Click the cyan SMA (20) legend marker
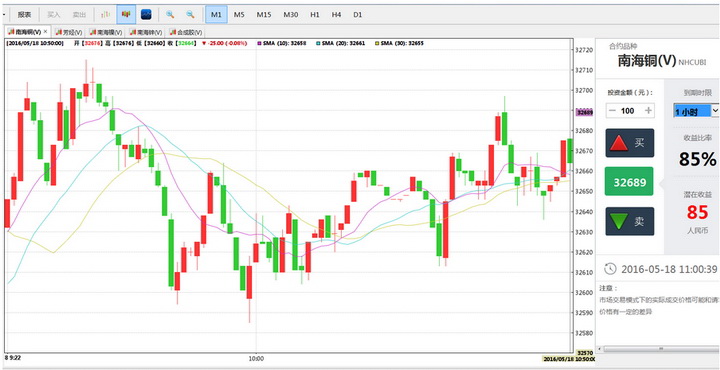Viewport: 720px width, 370px height. tap(318, 44)
